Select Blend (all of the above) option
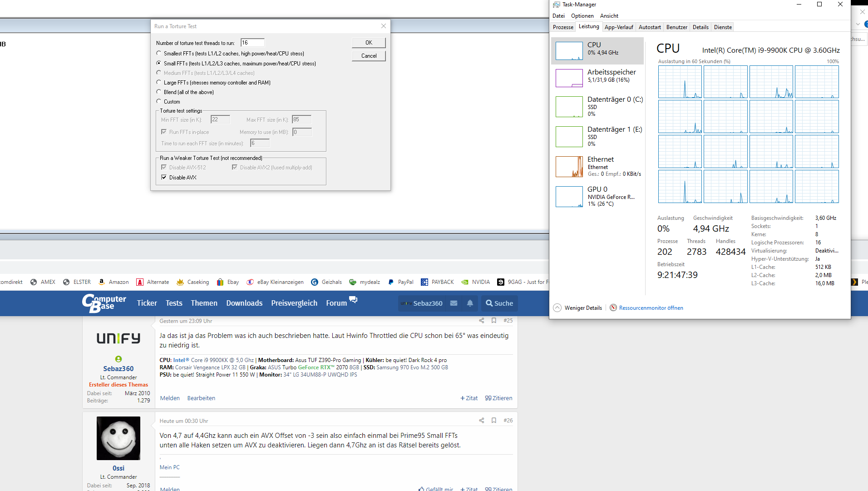The height and width of the screenshot is (491, 868). tap(158, 92)
